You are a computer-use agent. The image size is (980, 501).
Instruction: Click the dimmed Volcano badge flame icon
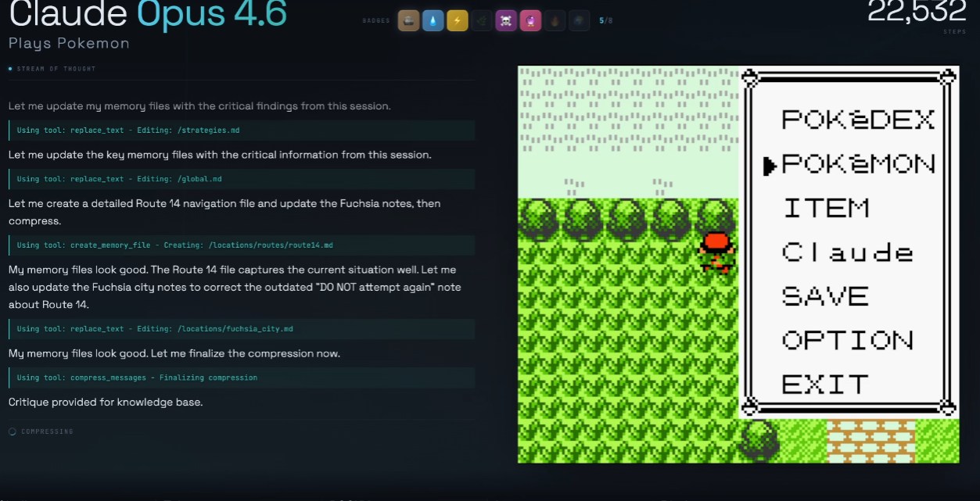coord(555,21)
